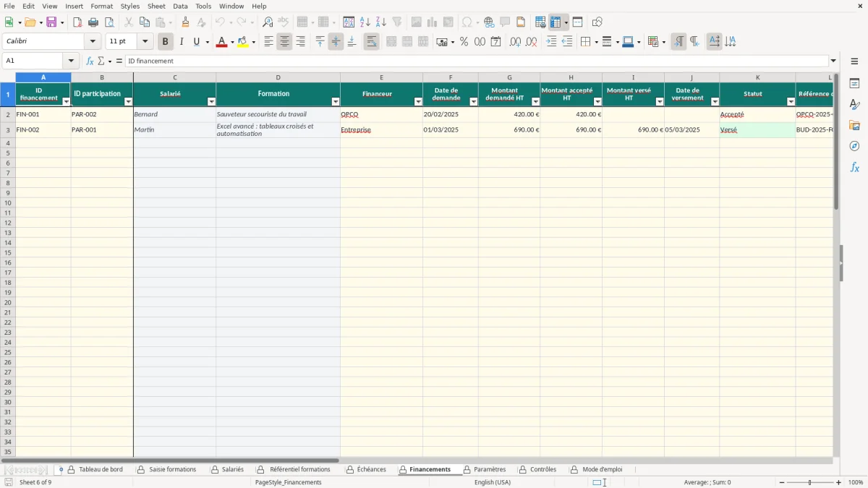Open Function Wizard icon in formula bar
Screen dimensions: 868x488
click(x=90, y=61)
